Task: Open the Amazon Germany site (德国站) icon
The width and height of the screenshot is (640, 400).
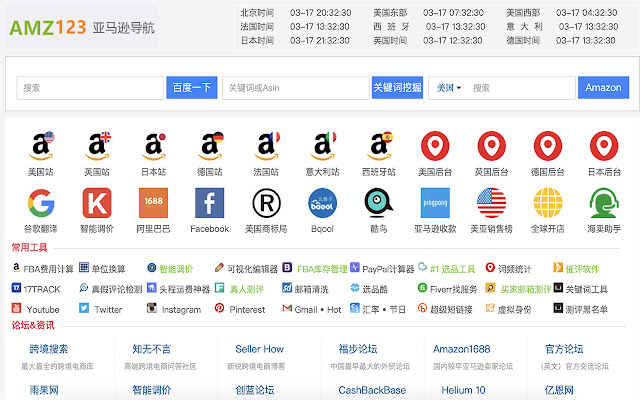Action: tap(210, 146)
